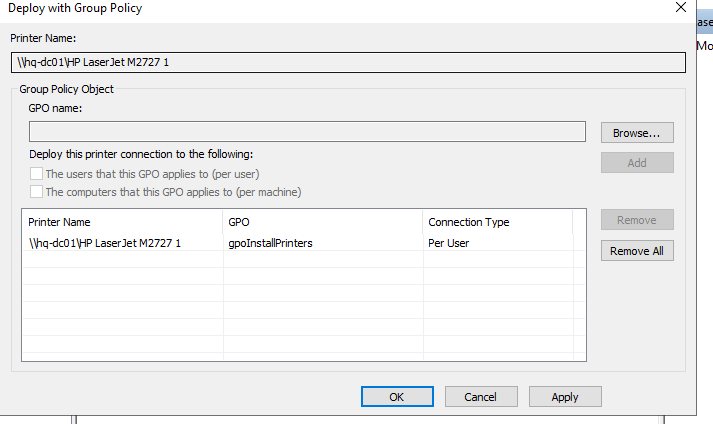713x424 pixels.
Task: Enable the per user deployment checkbox
Action: tap(37, 174)
